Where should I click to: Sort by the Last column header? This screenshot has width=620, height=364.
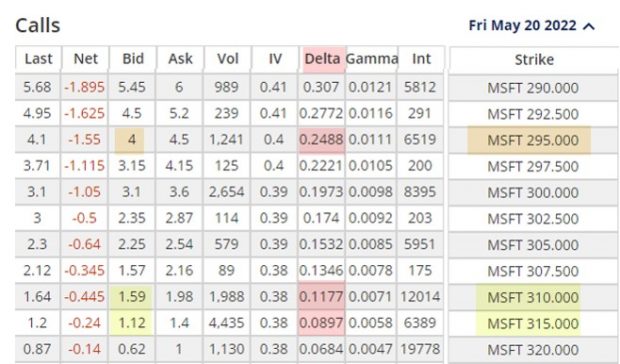tap(38, 59)
